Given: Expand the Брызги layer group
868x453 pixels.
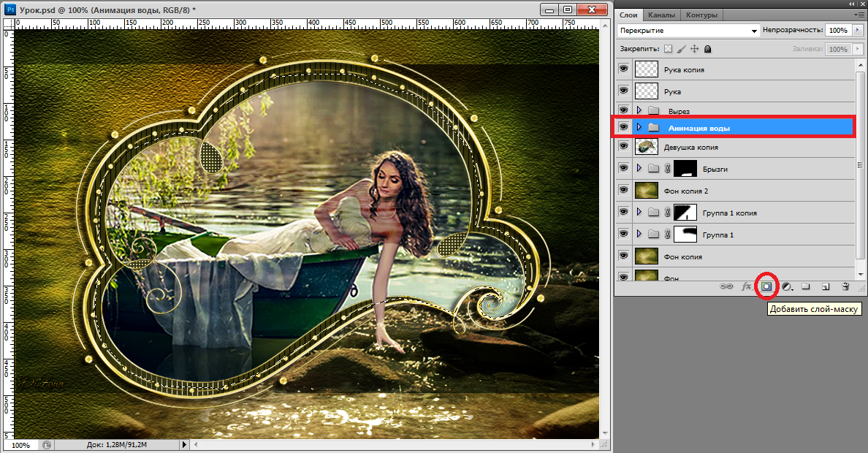Looking at the screenshot, I should [x=639, y=169].
